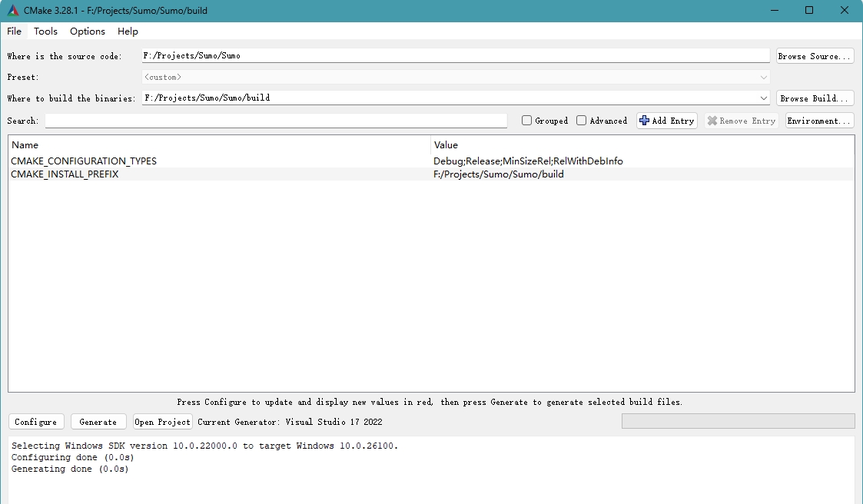Click Browse Build button

[x=815, y=98]
